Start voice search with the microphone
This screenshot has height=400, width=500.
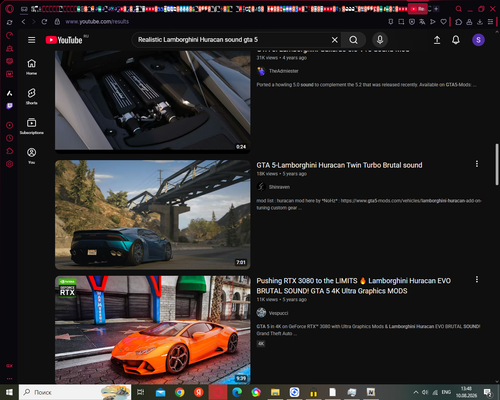(x=380, y=40)
